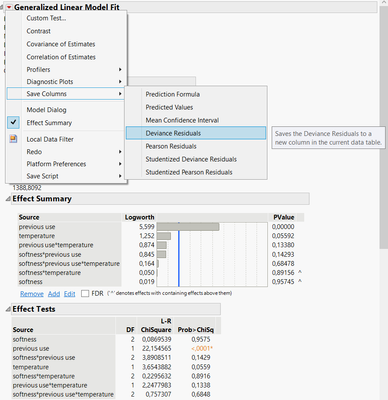Open the Model Dialog entry

tap(46, 110)
